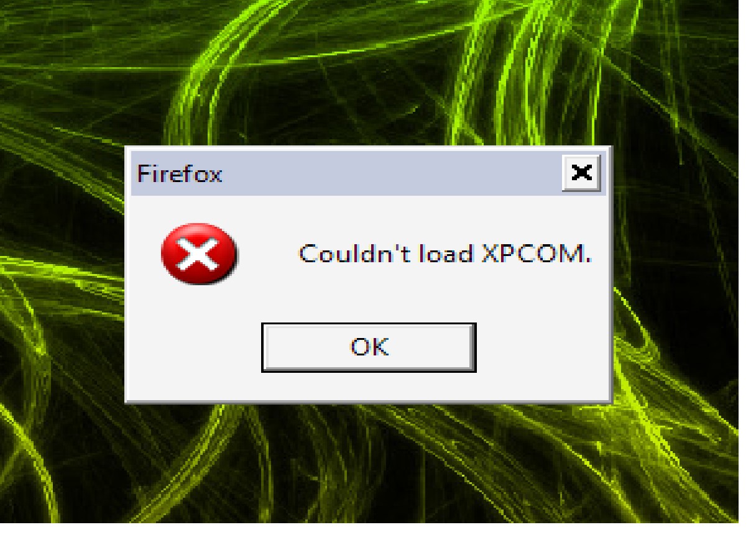
Task: Click blank dialog area left of OK button
Action: (193, 347)
